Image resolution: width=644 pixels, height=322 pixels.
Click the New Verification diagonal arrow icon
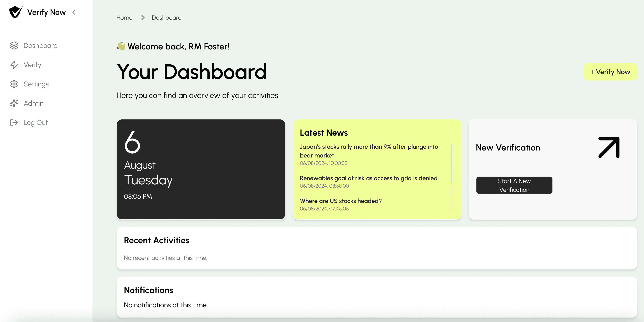pos(609,147)
